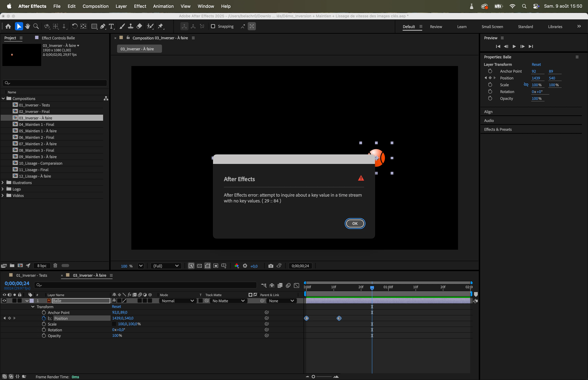588x380 pixels.
Task: Expand the Illustrations folder
Action: click(x=3, y=183)
